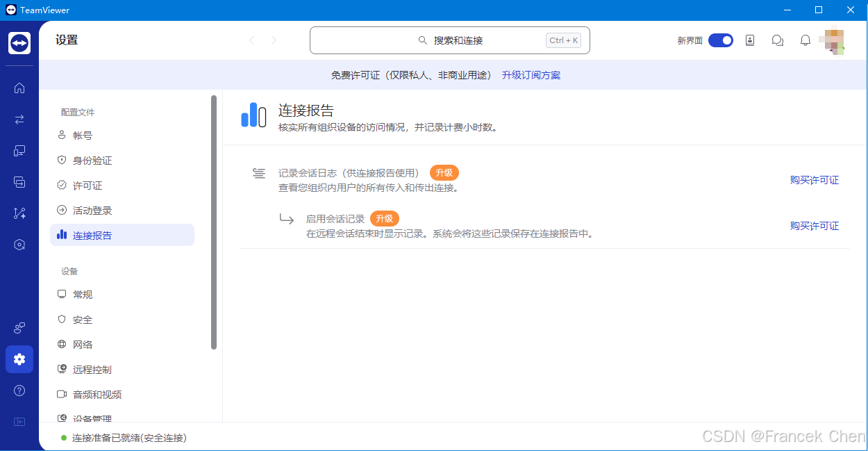The height and width of the screenshot is (451, 868).
Task: Minimize the TeamViewer window
Action: pyautogui.click(x=787, y=10)
